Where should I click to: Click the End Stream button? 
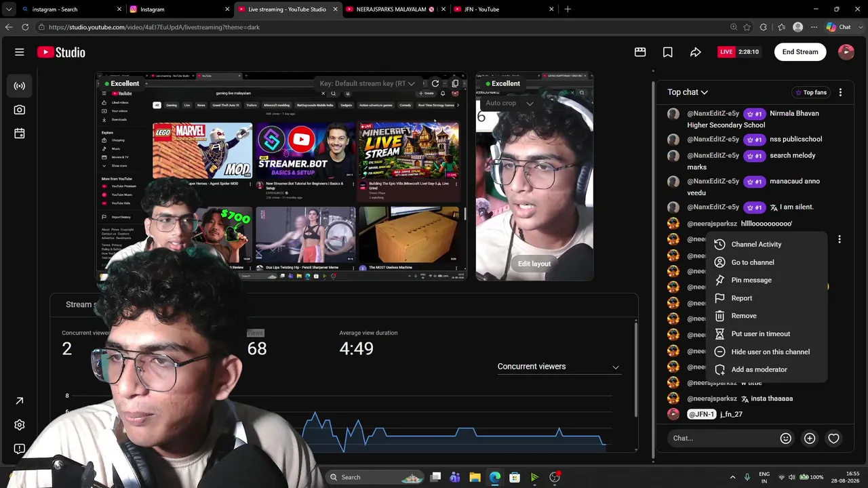800,52
